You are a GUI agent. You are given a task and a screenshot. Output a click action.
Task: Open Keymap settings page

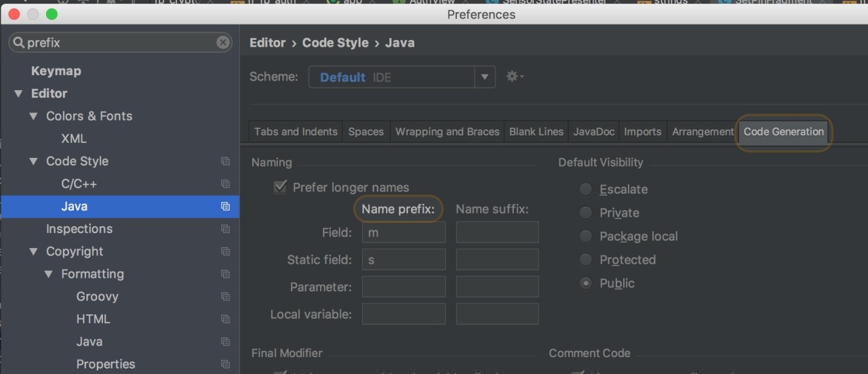pos(56,71)
